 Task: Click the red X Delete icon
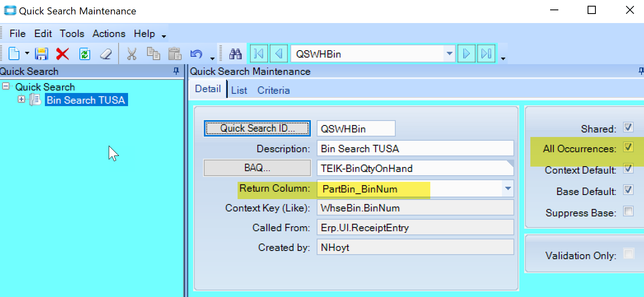63,54
